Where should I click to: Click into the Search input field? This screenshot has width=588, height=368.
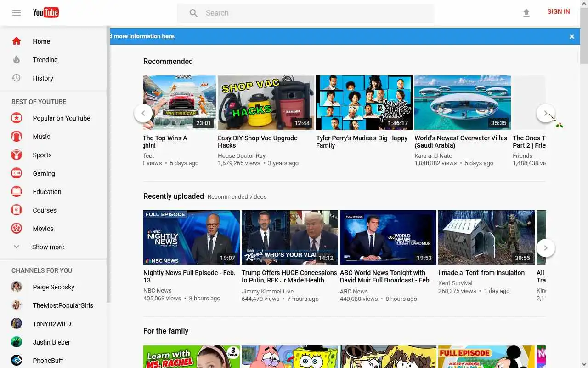click(317, 13)
